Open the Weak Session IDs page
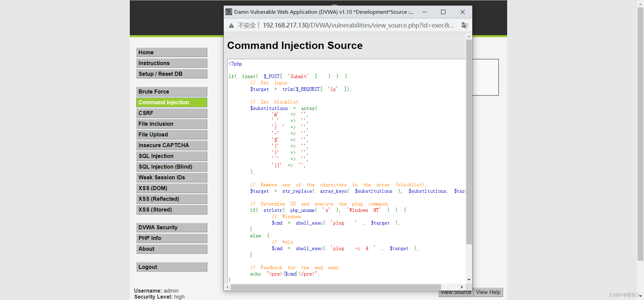 (x=172, y=177)
